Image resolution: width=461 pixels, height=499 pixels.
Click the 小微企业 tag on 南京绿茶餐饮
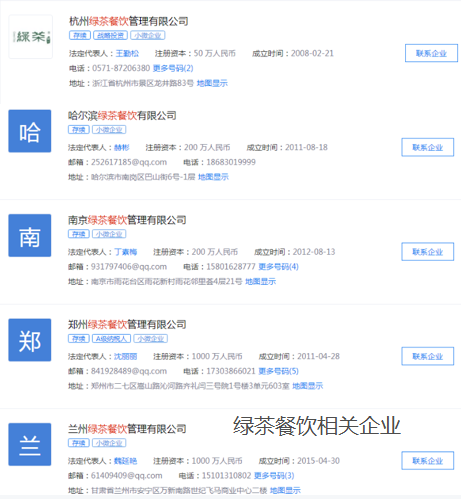coord(109,234)
